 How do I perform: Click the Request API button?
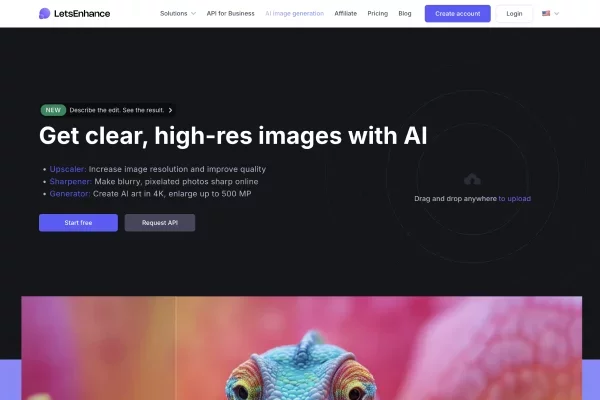[160, 222]
